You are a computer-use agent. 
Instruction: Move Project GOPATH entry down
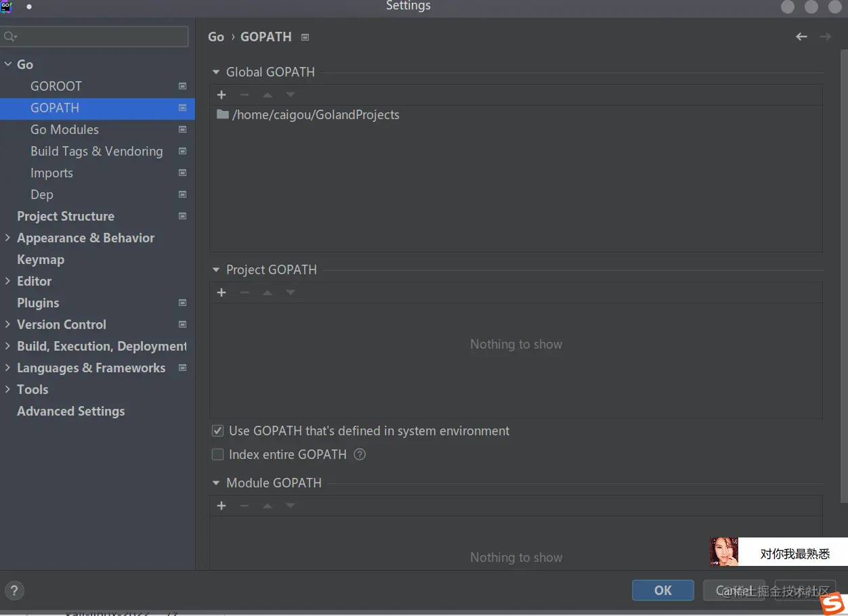tap(291, 292)
